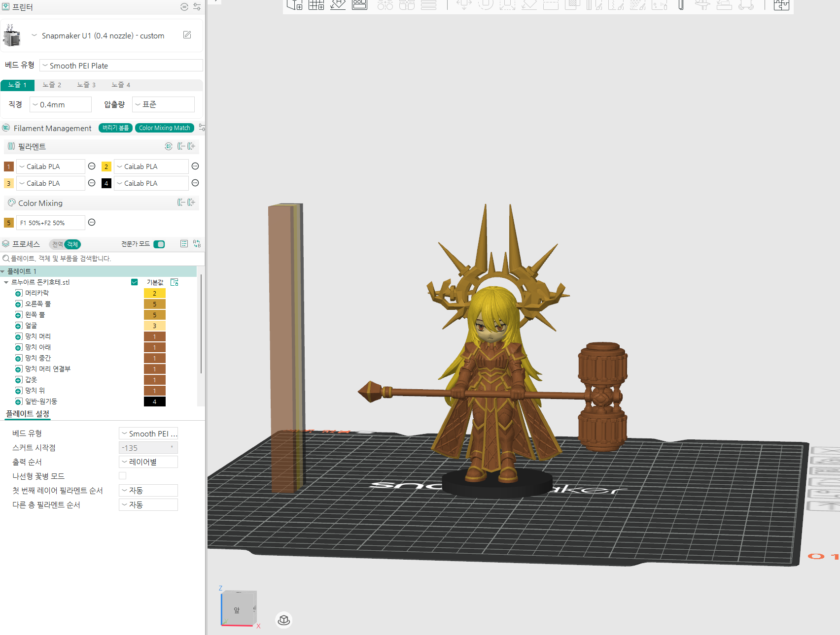Click the Auto orient toolbar icon

[x=338, y=4]
